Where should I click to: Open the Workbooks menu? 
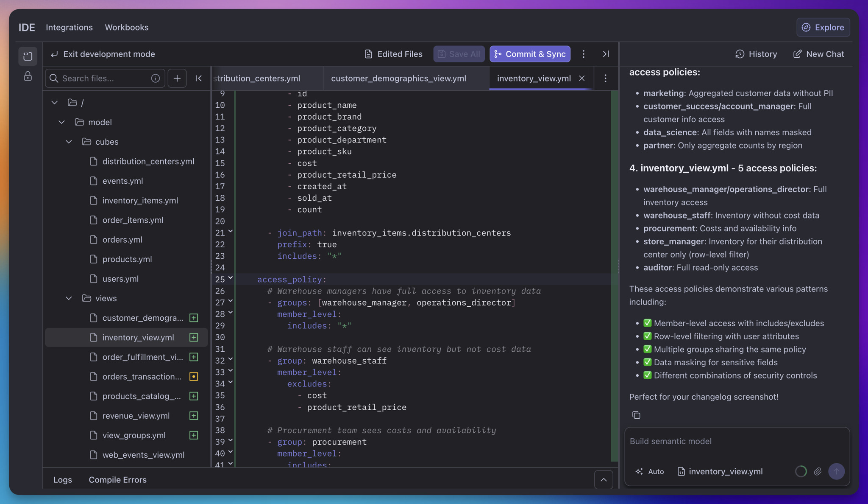(127, 27)
